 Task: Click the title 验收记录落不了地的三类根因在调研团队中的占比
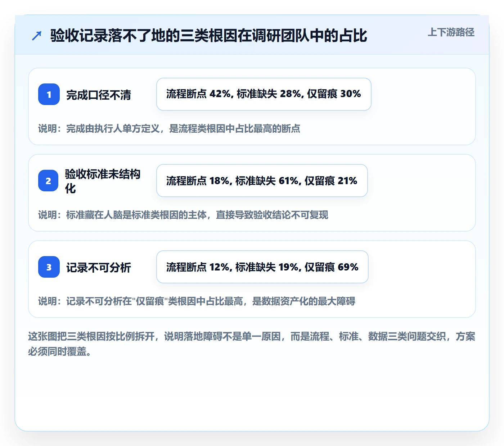click(x=209, y=36)
